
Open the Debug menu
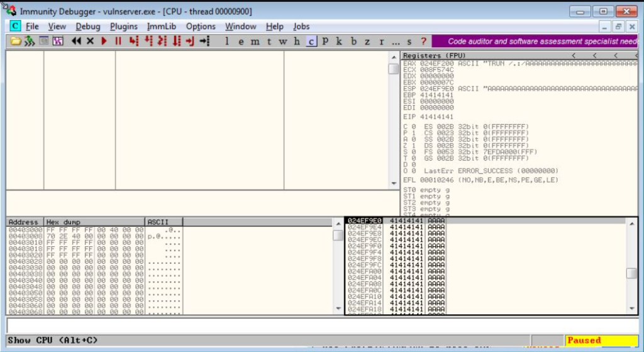click(x=88, y=26)
